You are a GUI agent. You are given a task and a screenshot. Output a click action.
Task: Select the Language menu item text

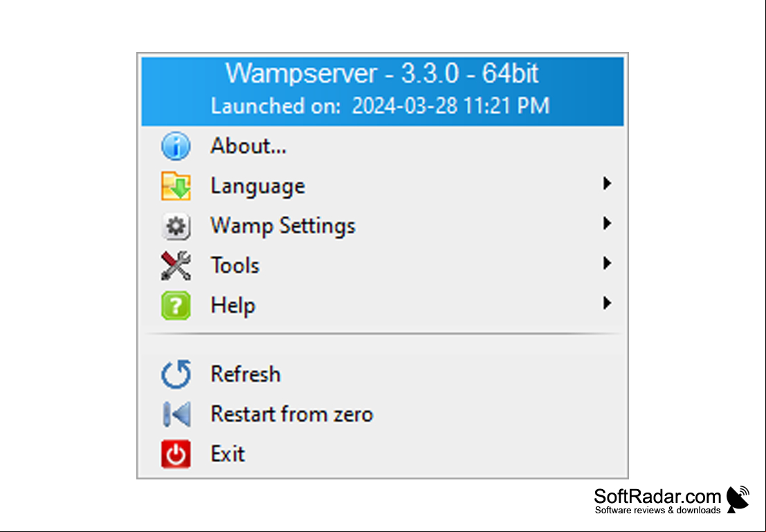tap(258, 187)
